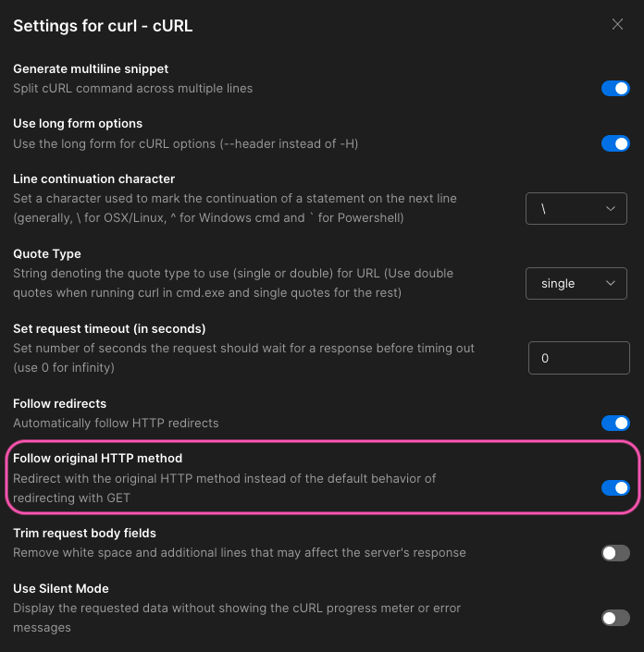Click the Line continuation character label

pyautogui.click(x=93, y=179)
